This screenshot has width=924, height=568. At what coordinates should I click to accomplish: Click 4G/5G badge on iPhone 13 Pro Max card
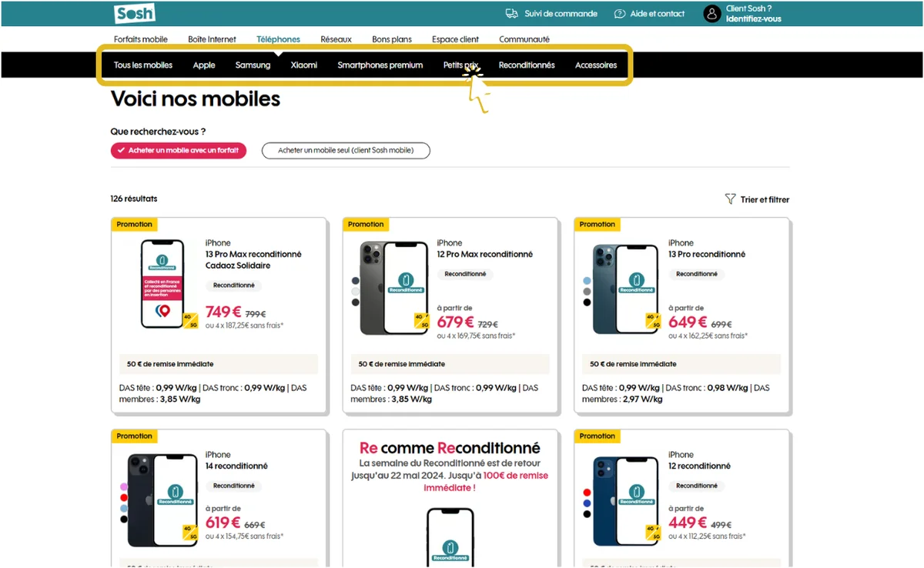click(190, 320)
